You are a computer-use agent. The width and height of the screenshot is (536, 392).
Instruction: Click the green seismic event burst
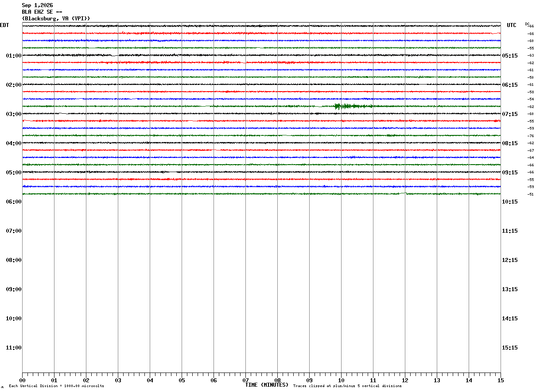[353, 106]
